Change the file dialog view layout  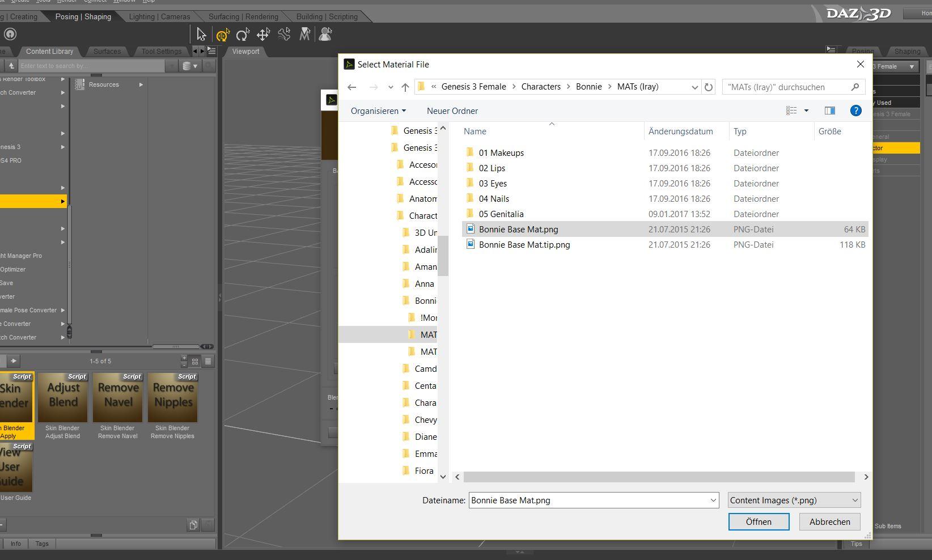791,111
